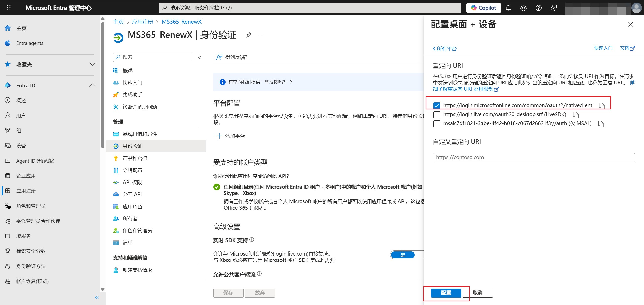The image size is (644, 305).
Task: Click the 取消 button
Action: point(477,293)
